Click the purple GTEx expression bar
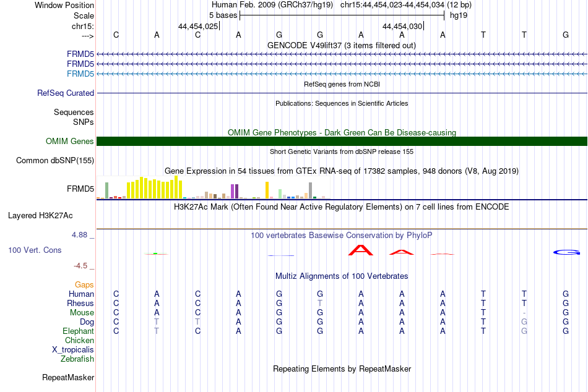The width and height of the screenshot is (588, 392). point(236,191)
